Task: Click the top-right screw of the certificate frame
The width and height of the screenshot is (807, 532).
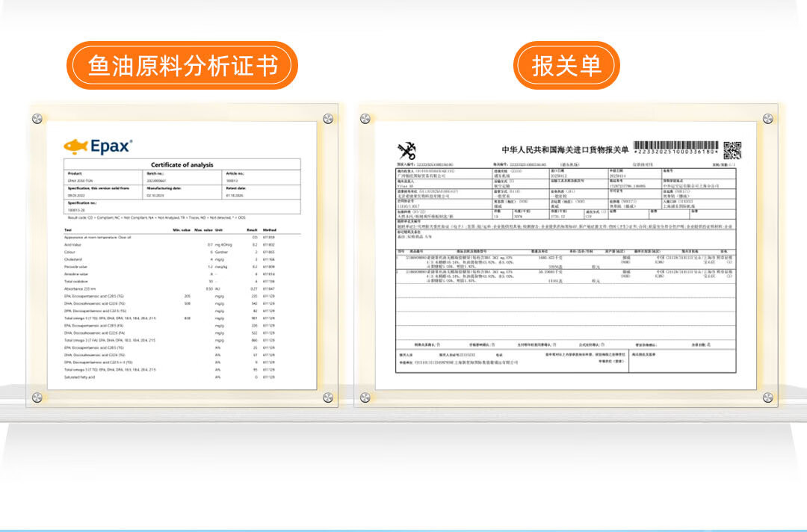Action: (327, 119)
